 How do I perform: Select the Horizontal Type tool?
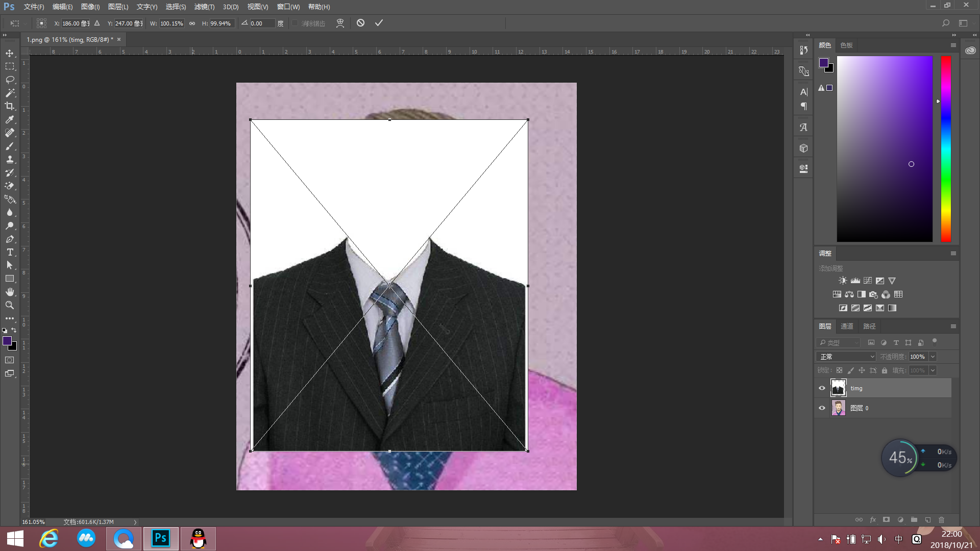10,253
